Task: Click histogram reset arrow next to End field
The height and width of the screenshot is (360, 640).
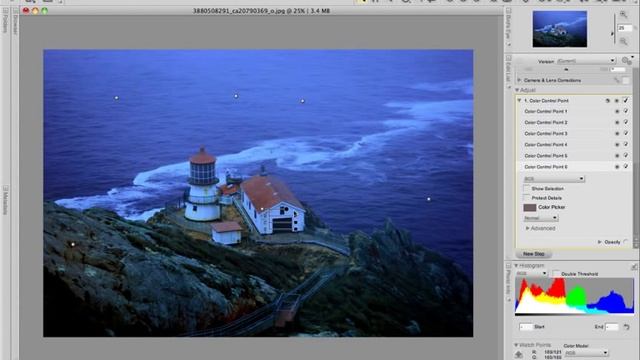Action: tap(627, 327)
